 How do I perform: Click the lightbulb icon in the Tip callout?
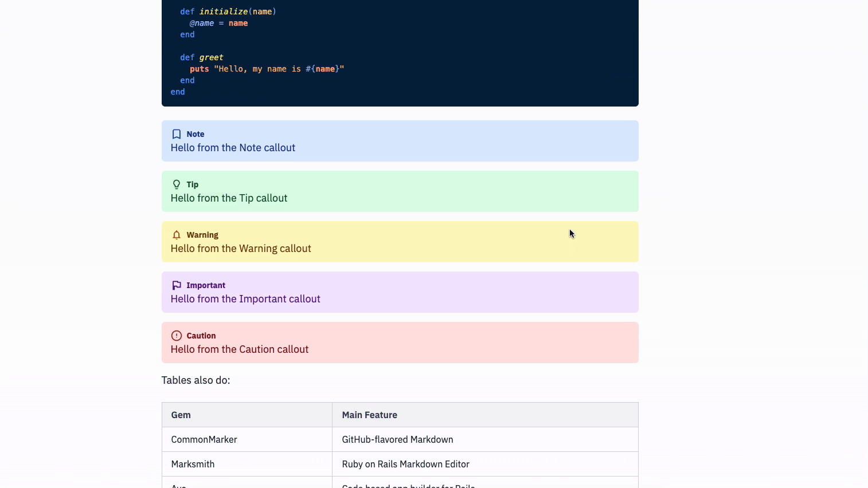click(177, 184)
